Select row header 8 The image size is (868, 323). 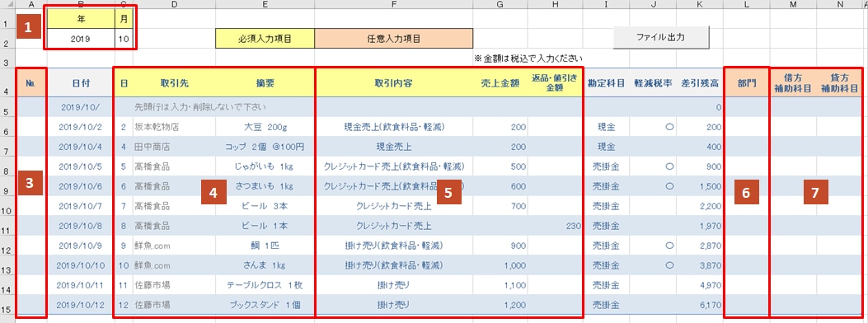[7, 166]
